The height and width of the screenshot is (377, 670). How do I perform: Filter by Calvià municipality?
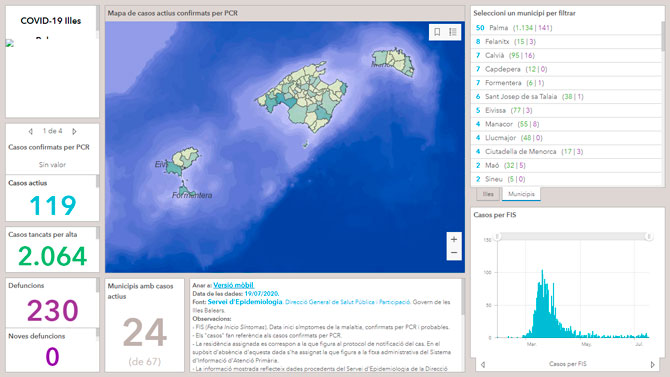(x=566, y=55)
